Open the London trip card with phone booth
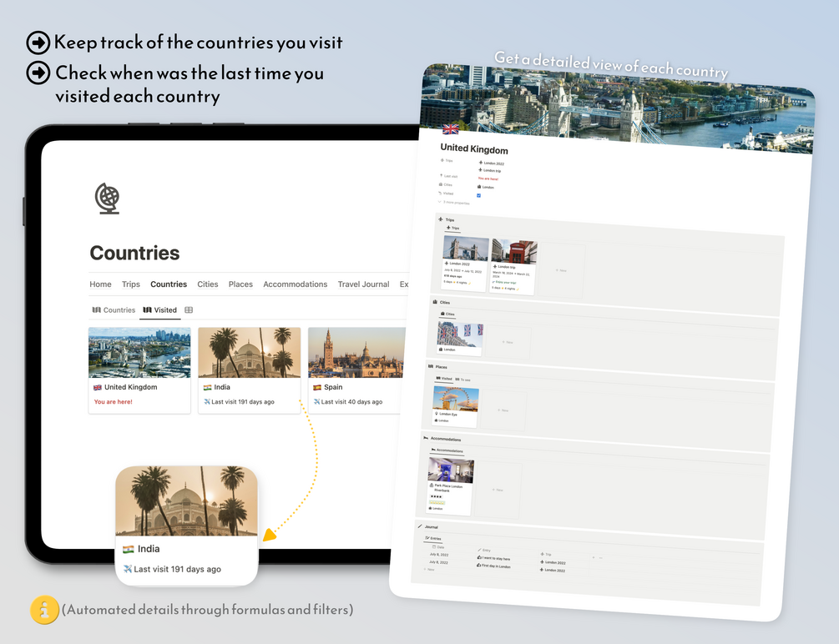 pos(513,267)
